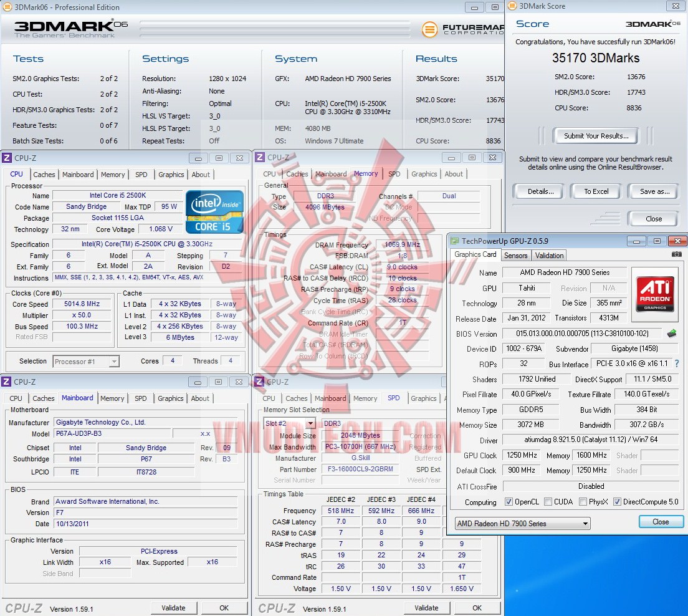Click the Driver version field in GPU-Z
This screenshot has width=688, height=616.
click(591, 440)
